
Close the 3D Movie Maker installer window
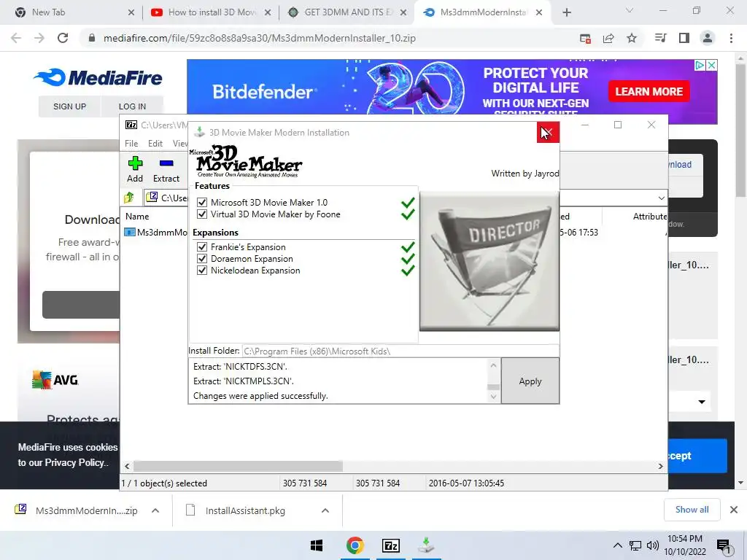coord(548,133)
